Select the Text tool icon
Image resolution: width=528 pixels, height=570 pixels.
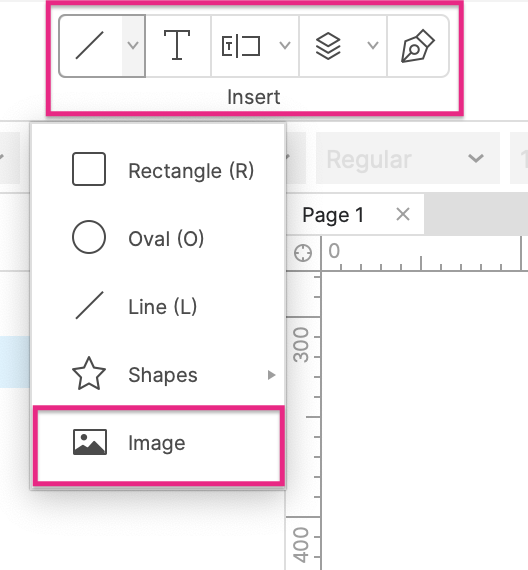coord(177,45)
